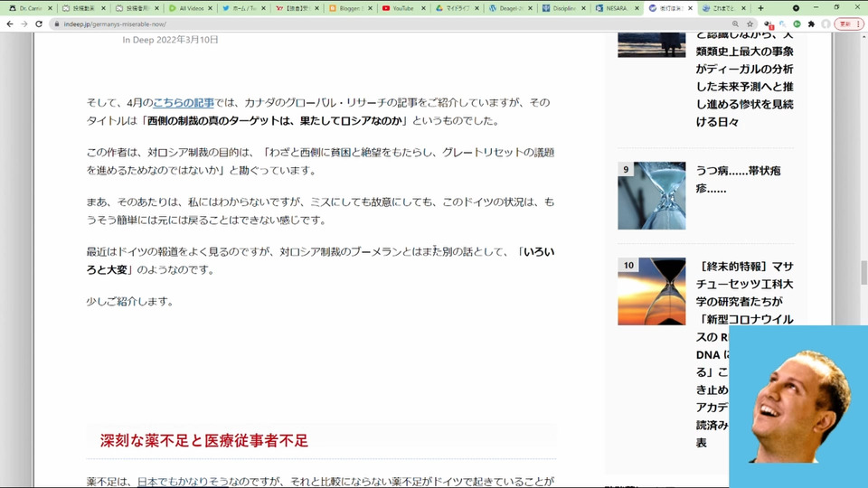The image size is (868, 488).
Task: Close the active indeep tab
Action: click(x=690, y=8)
